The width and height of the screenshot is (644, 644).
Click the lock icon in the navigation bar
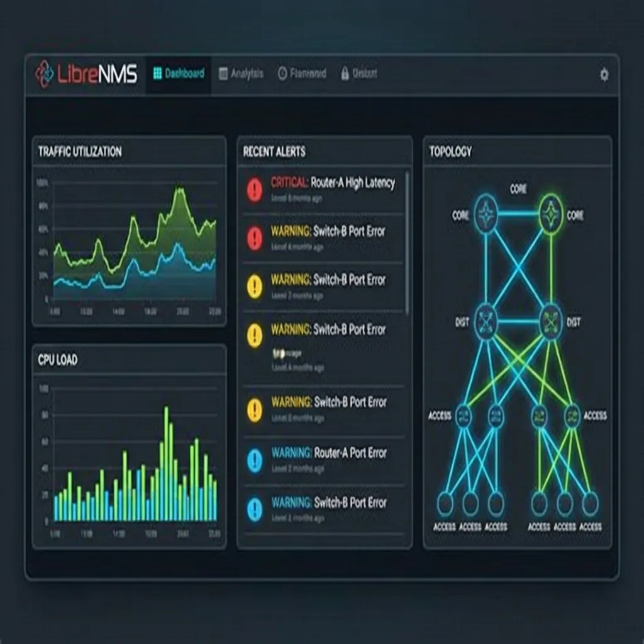345,74
